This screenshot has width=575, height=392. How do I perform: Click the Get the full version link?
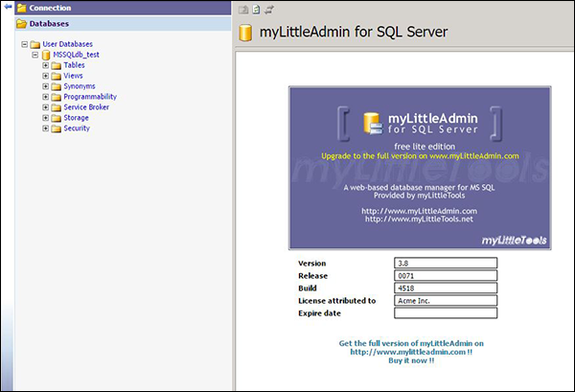tap(411, 343)
